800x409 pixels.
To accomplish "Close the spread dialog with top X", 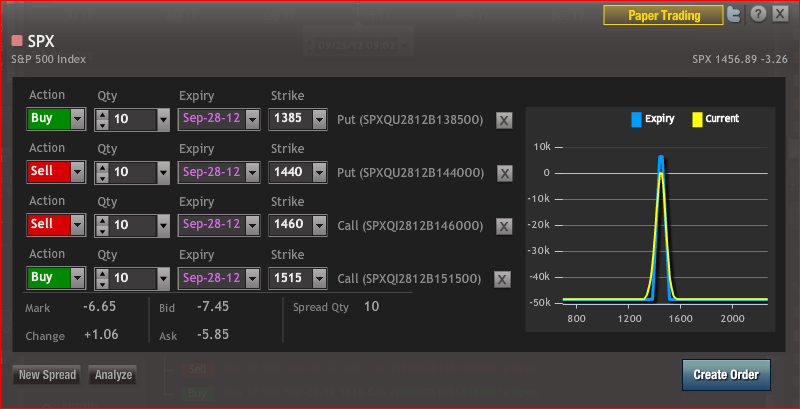I will coord(780,15).
